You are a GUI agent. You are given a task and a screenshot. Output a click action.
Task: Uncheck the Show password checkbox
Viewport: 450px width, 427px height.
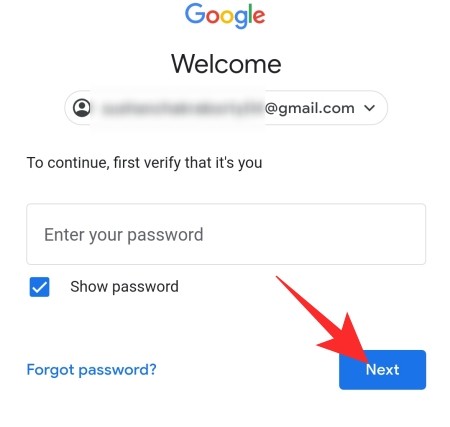(x=39, y=287)
